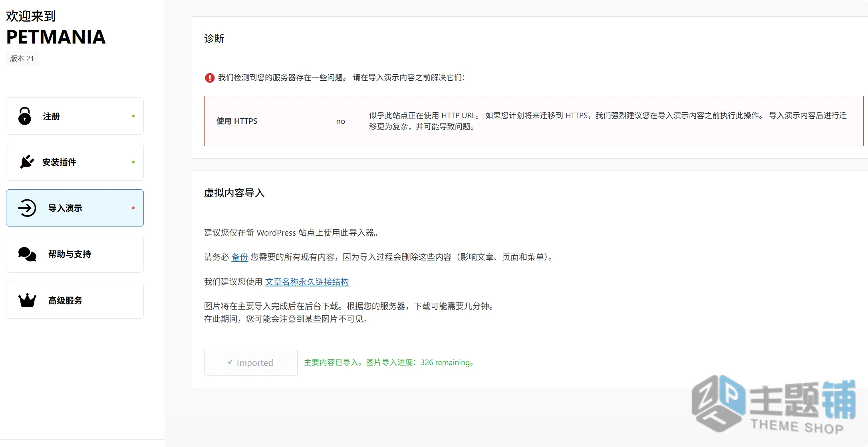The image size is (868, 447).
Task: Open the 注册 menu item
Action: click(75, 116)
